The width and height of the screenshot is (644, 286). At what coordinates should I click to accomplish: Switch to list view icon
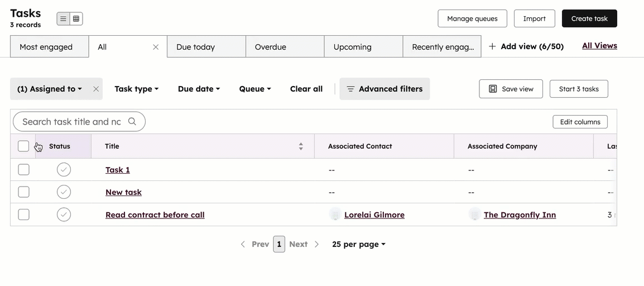tap(63, 19)
